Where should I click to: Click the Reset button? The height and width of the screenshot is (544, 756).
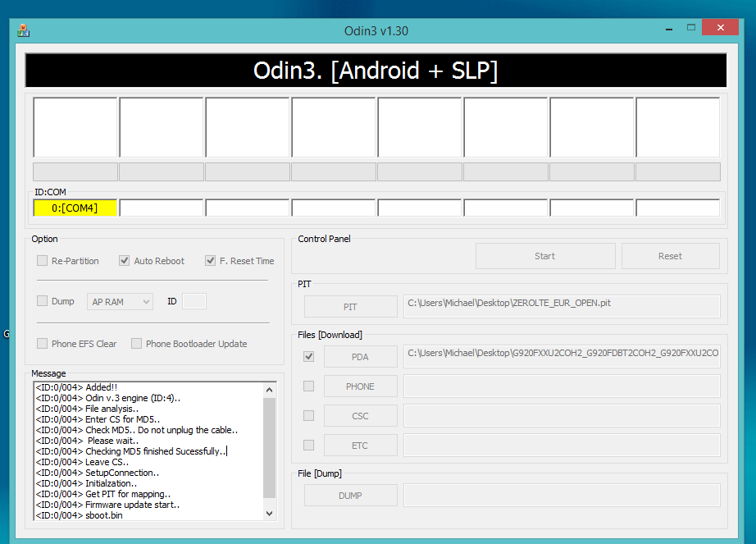coord(670,256)
